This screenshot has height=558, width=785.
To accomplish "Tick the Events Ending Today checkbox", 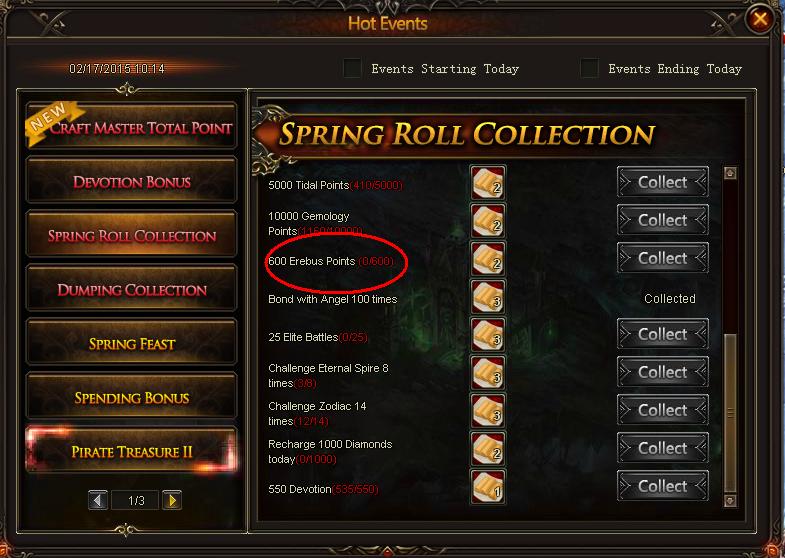I will point(589,68).
